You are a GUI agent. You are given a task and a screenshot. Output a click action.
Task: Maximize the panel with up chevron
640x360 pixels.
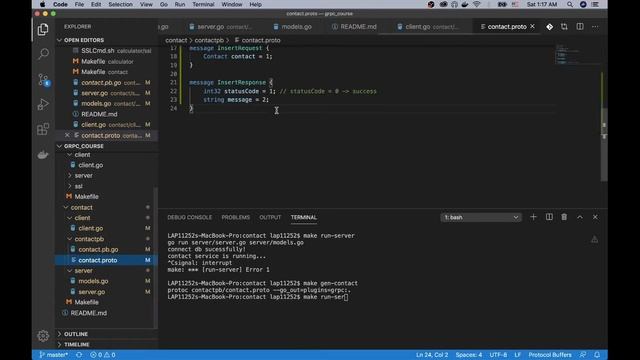[580, 217]
